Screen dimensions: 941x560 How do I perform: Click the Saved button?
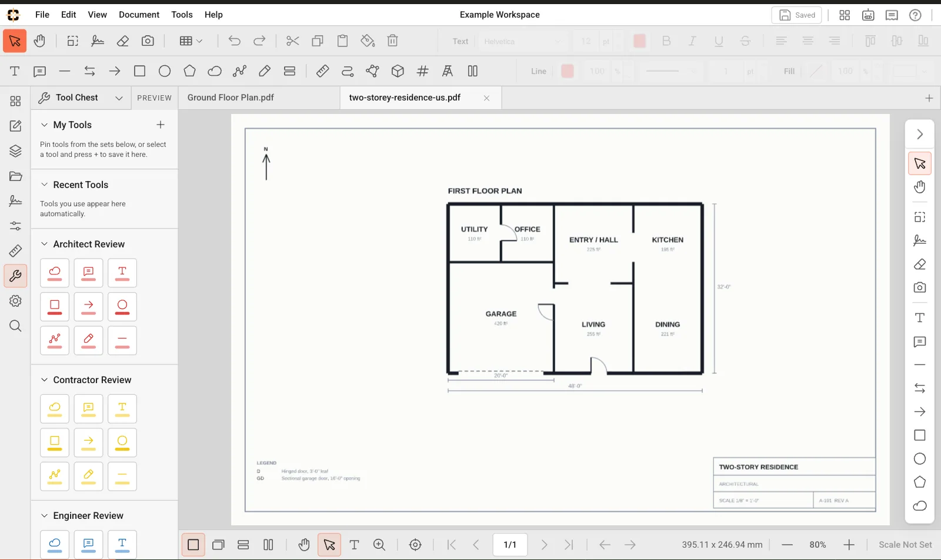pos(797,15)
